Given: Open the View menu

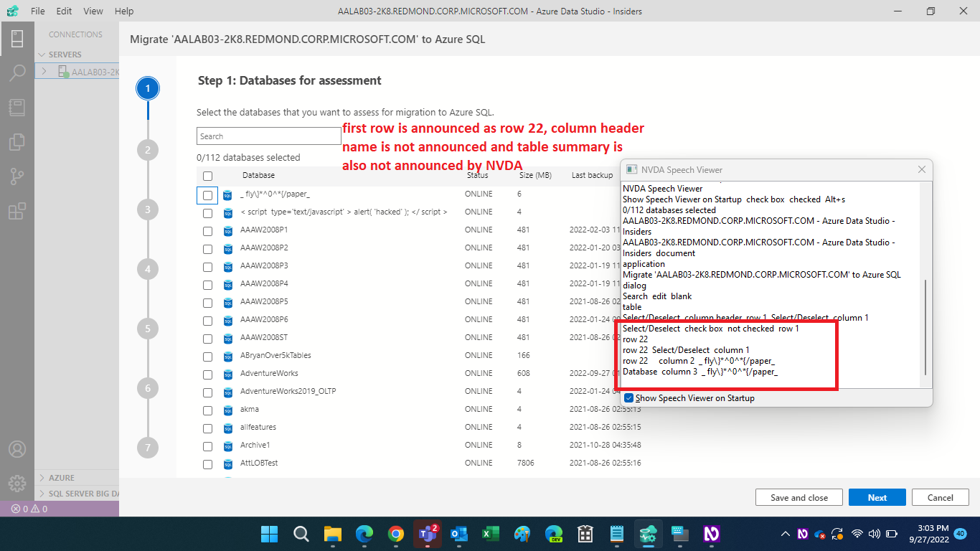Looking at the screenshot, I should tap(93, 11).
